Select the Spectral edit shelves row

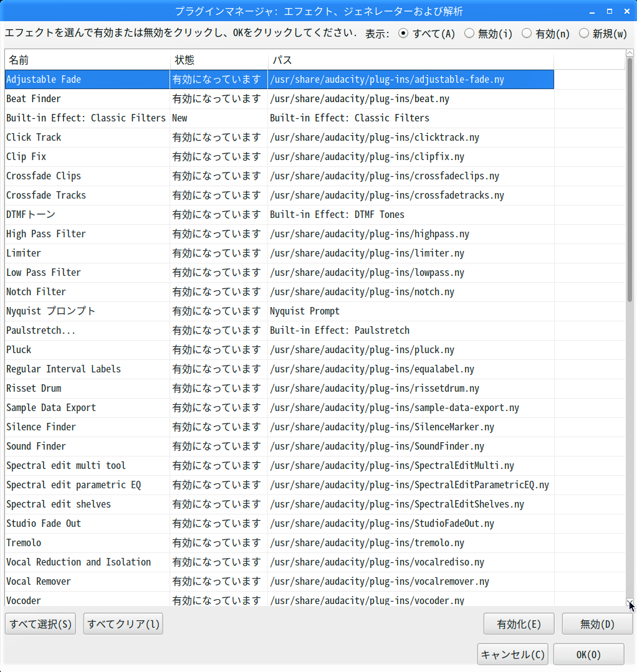tap(279, 504)
